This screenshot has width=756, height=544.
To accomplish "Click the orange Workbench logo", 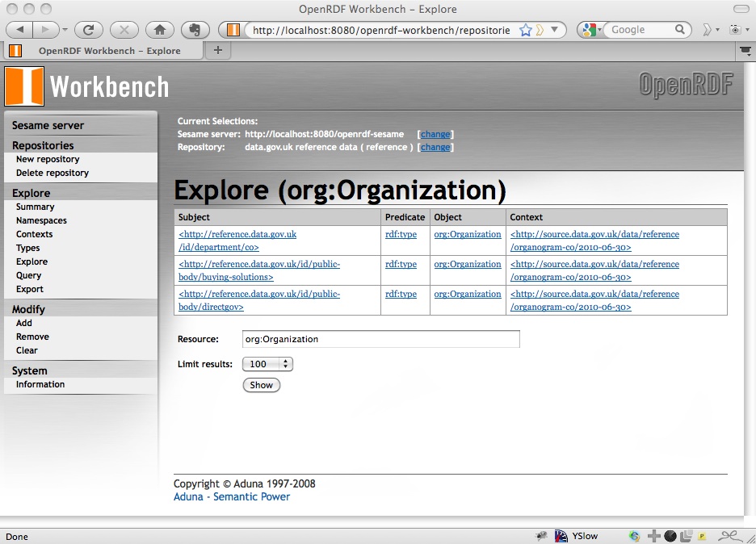I will coord(24,86).
